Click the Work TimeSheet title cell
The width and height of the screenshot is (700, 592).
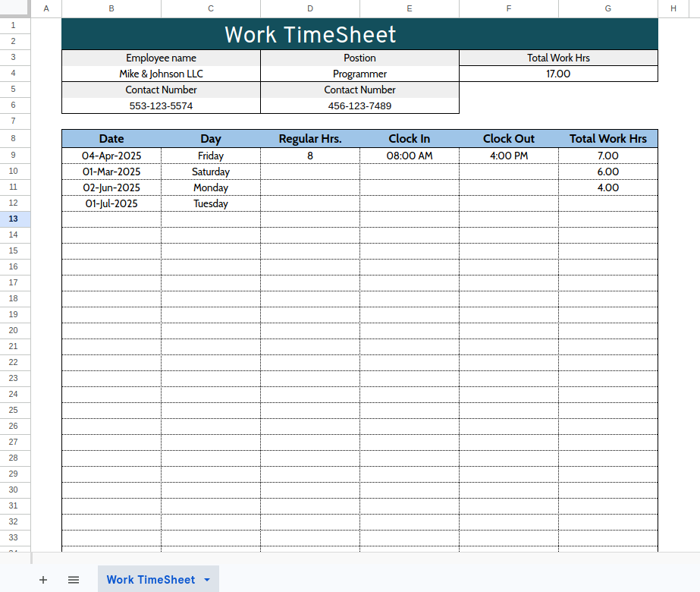(359, 34)
